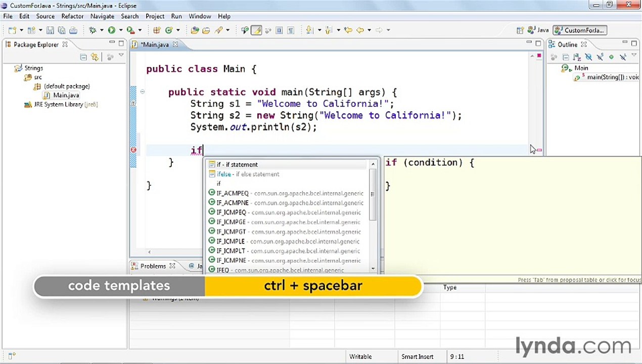
Task: Click the Print toolbar icon
Action: point(73,30)
